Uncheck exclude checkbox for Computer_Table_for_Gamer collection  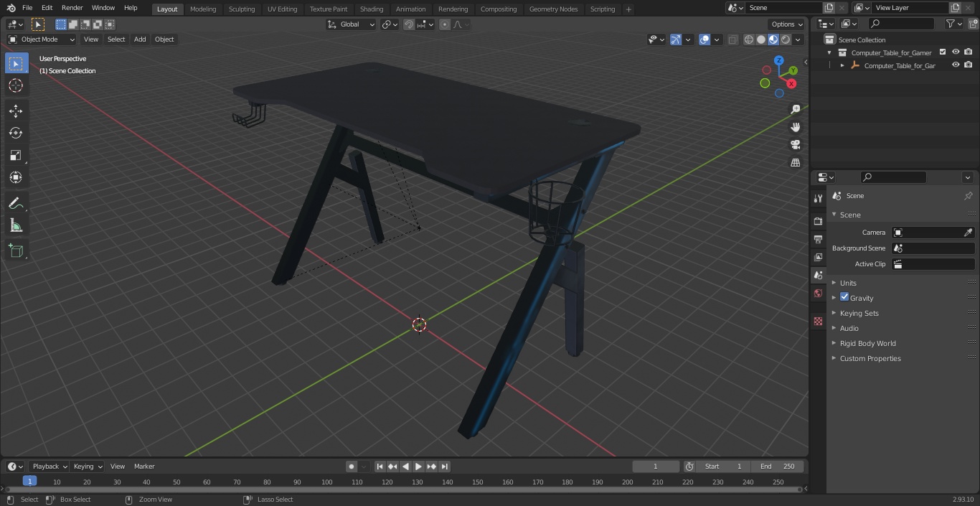943,52
